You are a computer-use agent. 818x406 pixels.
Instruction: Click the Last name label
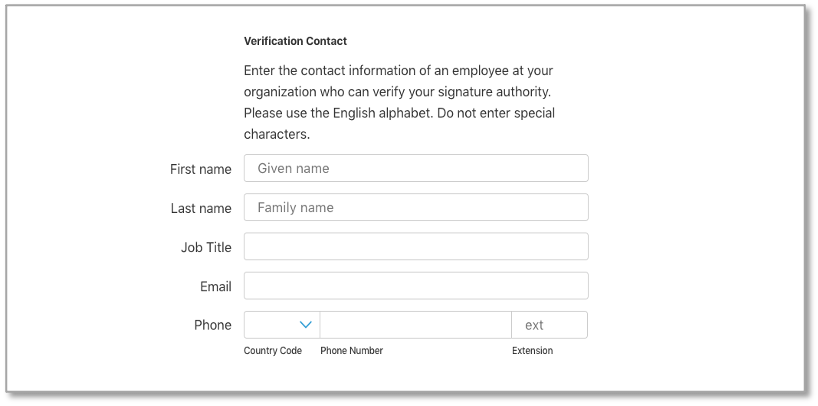[x=201, y=208]
